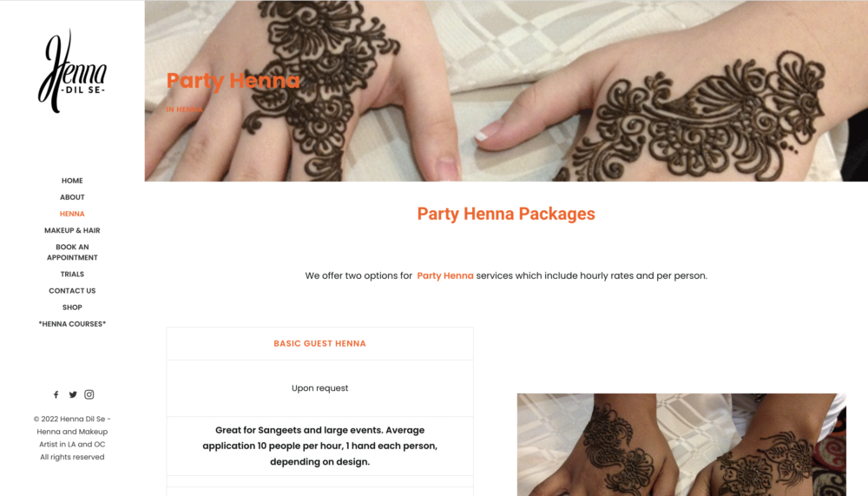Open the *Henna Courses* menu item
This screenshot has height=496, width=868.
click(72, 324)
